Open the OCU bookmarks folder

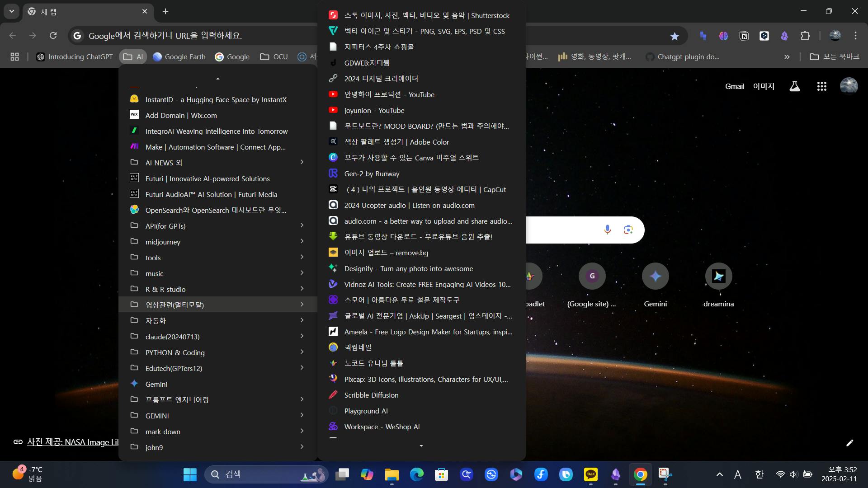[274, 56]
